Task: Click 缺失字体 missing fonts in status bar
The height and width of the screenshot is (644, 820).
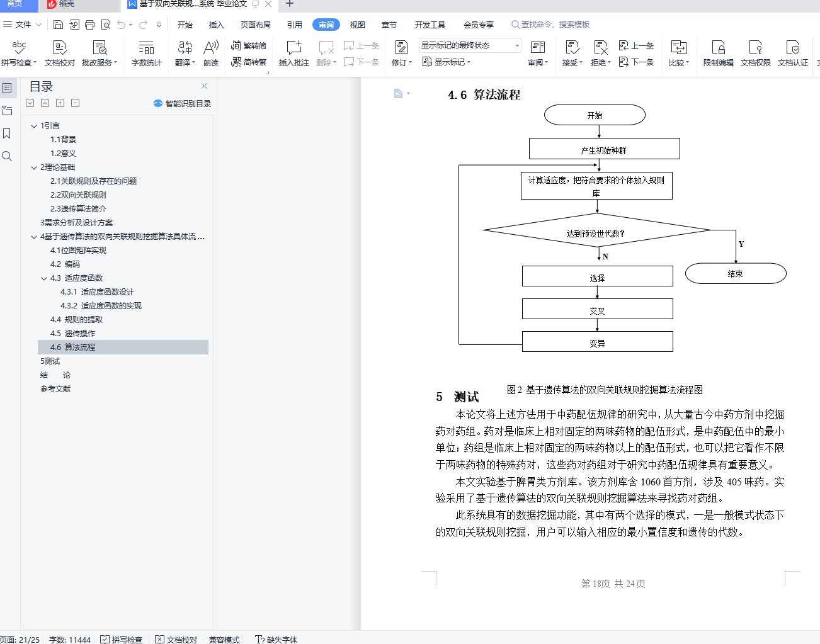Action: 276,640
